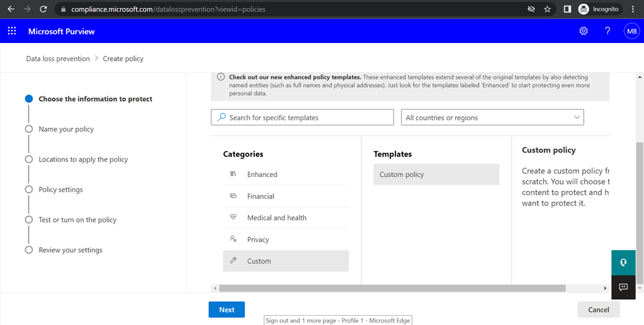Image resolution: width=644 pixels, height=325 pixels.
Task: Click the help question mark icon
Action: pos(608,31)
